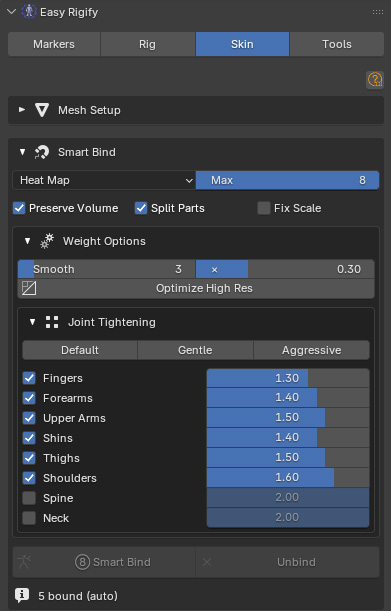Click the Smart Bind button label
391x611 pixels.
coord(122,562)
